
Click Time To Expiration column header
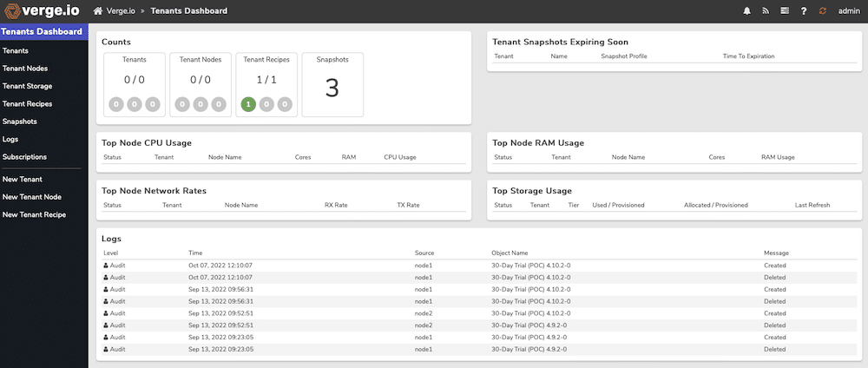(748, 56)
